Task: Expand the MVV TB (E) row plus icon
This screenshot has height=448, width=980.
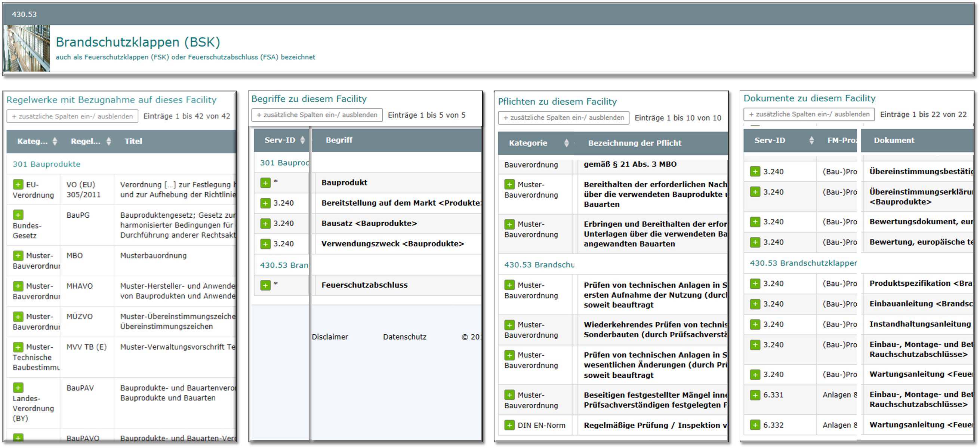Action: (18, 347)
